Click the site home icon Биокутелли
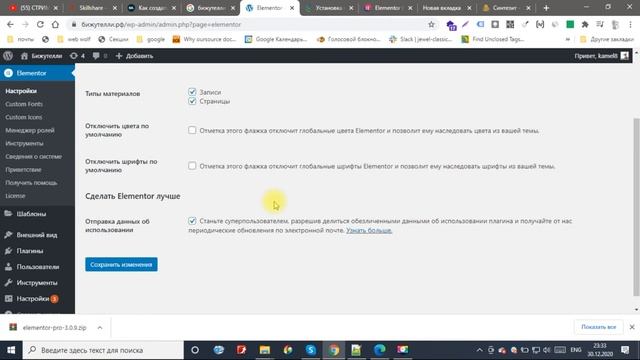 [24, 56]
